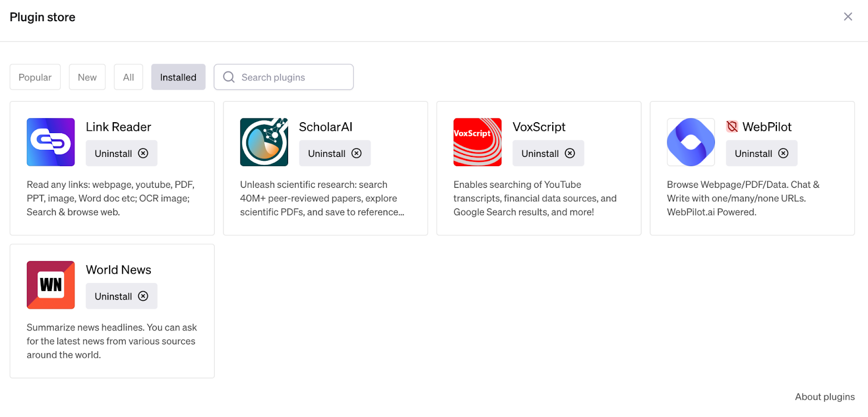Switch to the Popular tab

tap(35, 77)
